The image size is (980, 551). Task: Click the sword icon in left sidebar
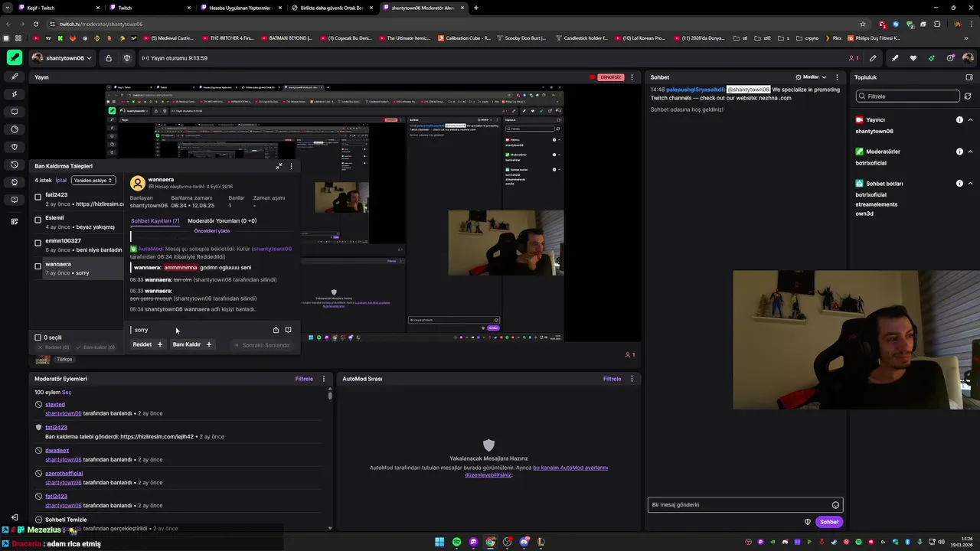pyautogui.click(x=14, y=77)
